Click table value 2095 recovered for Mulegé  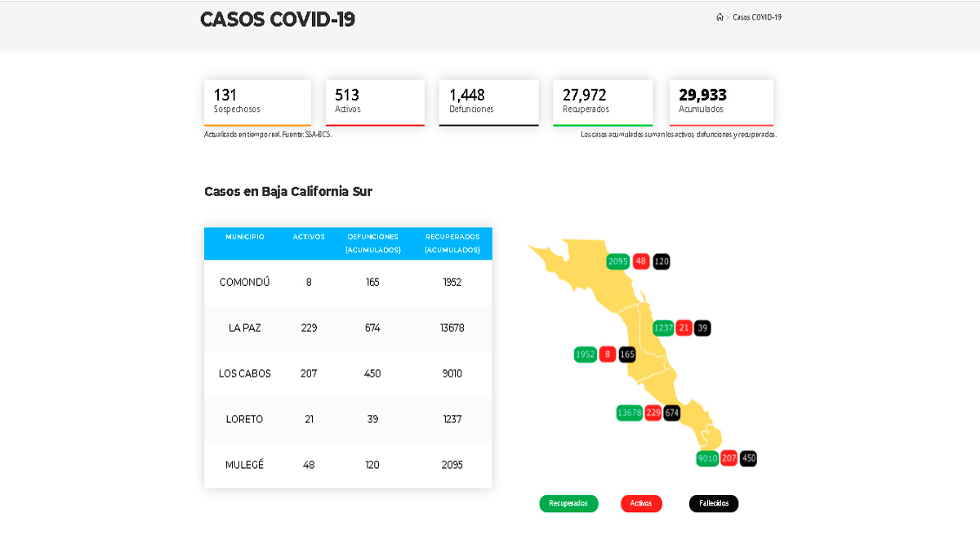[452, 465]
